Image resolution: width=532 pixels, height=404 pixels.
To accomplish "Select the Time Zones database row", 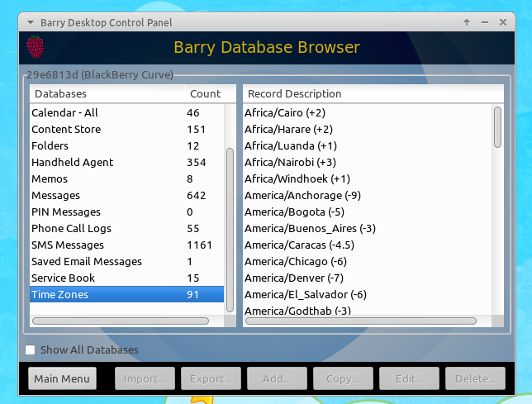I will coord(127,294).
